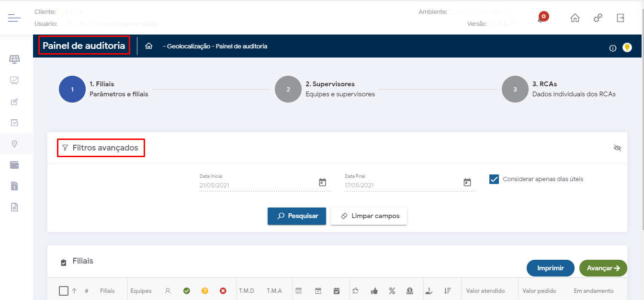Screen dimensions: 644x300
Task: Open the chart presentation icon in the sidebar
Action: (14, 81)
